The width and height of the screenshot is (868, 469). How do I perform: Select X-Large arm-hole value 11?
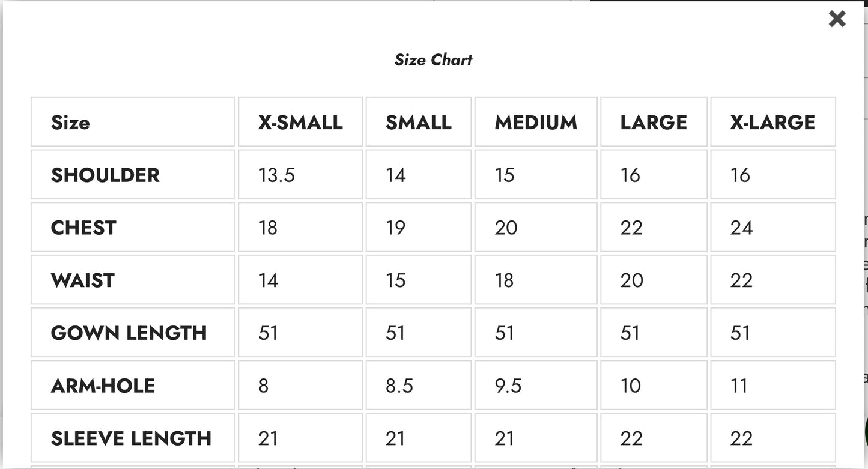[739, 386]
